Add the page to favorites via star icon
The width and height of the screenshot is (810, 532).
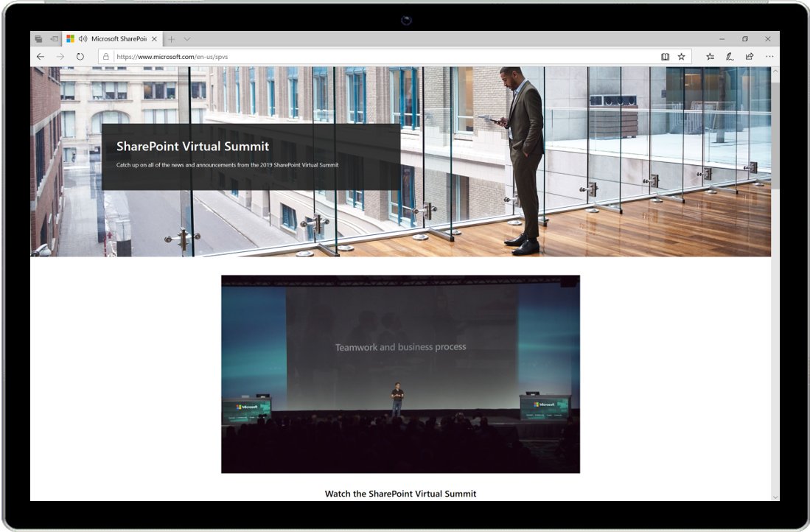(682, 56)
